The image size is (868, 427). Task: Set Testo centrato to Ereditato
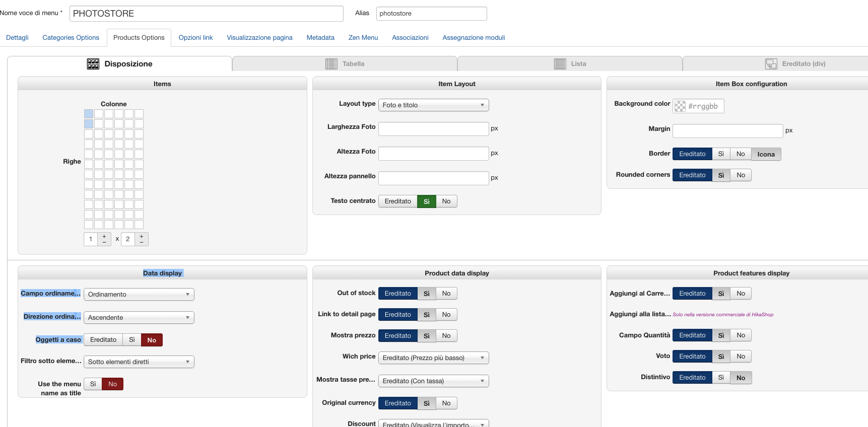pyautogui.click(x=398, y=201)
